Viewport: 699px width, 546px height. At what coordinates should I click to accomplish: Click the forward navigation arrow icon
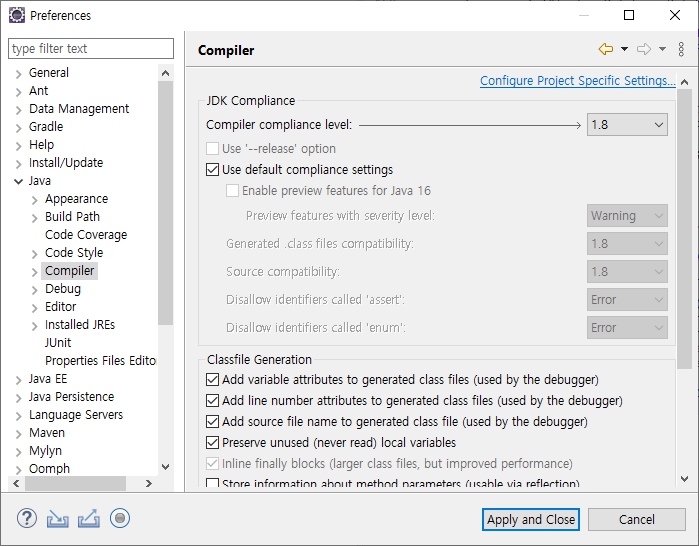(644, 49)
